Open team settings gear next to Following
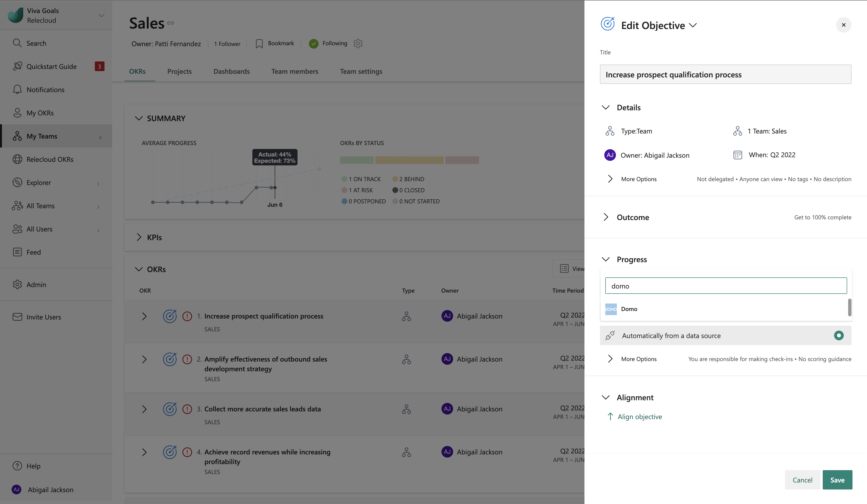The image size is (867, 504). [358, 43]
